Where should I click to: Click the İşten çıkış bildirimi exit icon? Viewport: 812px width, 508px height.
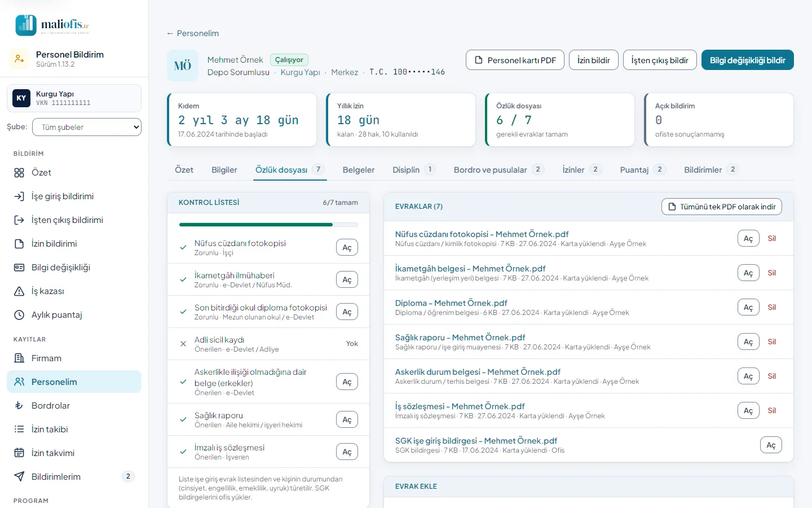point(19,220)
